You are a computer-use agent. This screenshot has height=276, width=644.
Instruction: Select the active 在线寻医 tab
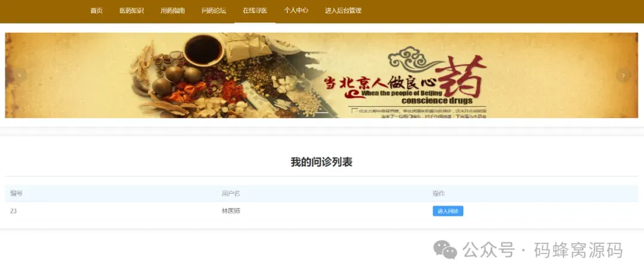[x=255, y=11]
